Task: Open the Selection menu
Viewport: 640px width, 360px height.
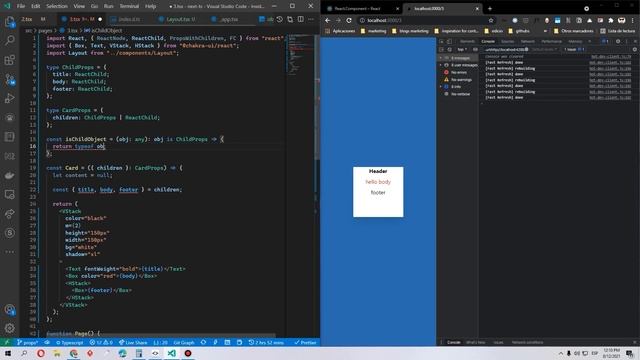Action: (57, 6)
